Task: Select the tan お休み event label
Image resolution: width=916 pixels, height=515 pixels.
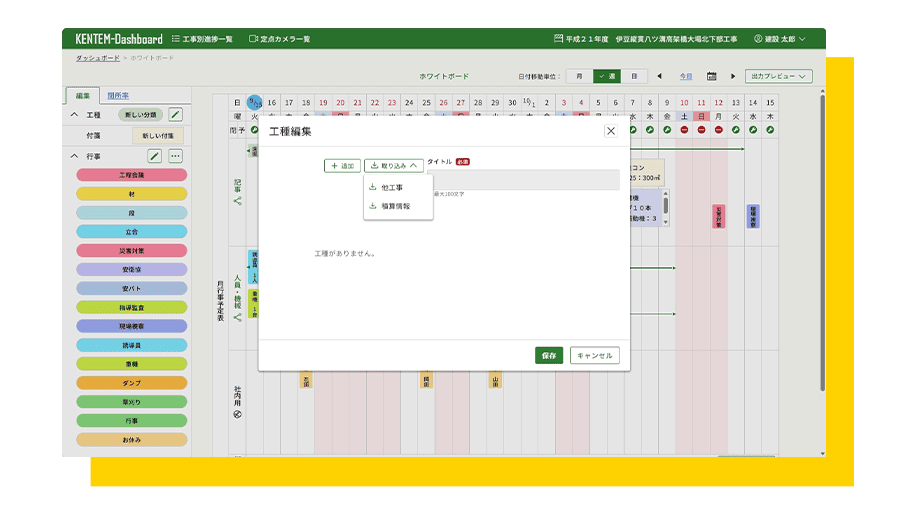Action: tap(131, 439)
